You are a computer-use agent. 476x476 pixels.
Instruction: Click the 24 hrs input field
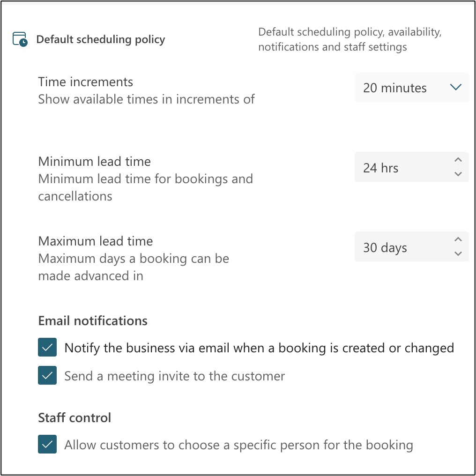398,168
